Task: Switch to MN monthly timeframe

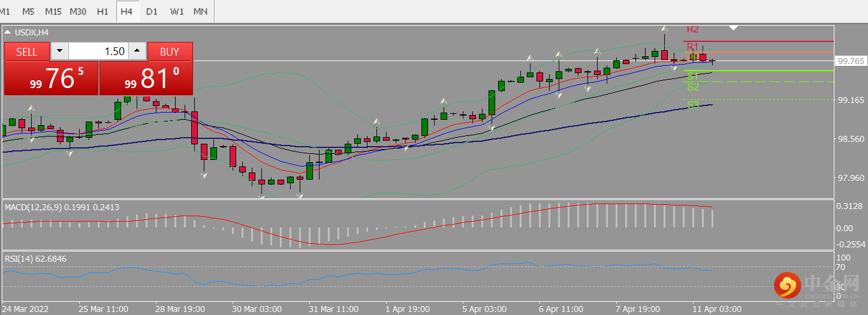Action: [x=201, y=11]
